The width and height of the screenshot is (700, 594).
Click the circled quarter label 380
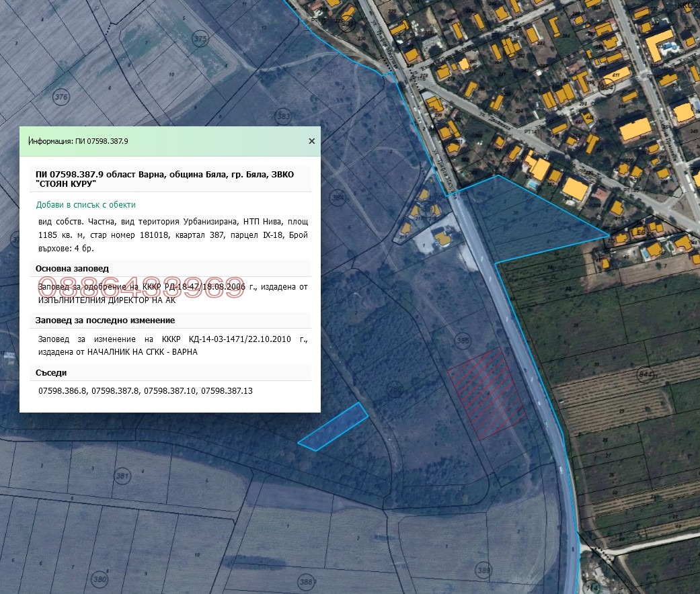coord(100,579)
